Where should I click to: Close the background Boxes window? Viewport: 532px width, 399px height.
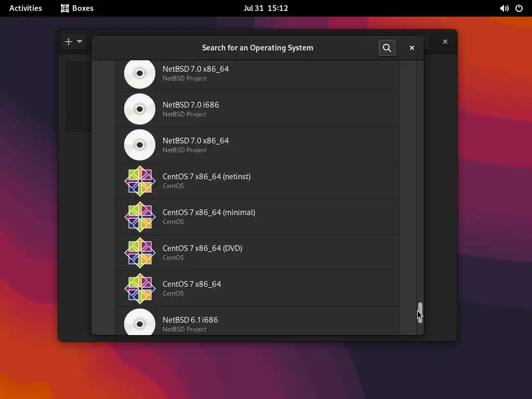click(445, 42)
